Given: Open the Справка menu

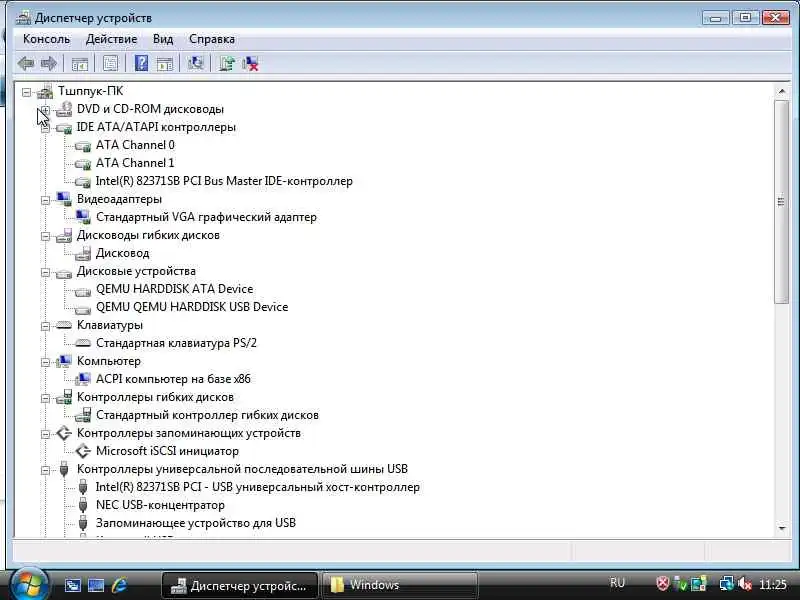Looking at the screenshot, I should [x=212, y=39].
